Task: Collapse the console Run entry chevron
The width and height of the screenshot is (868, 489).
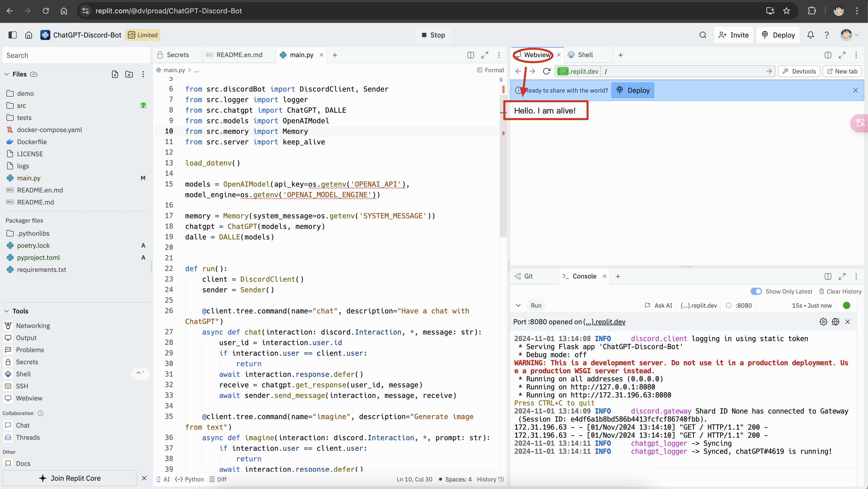Action: (x=518, y=305)
